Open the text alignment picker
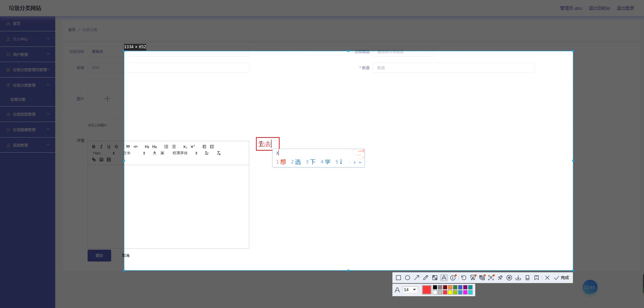Screen dimensions: 644x308 206,153
